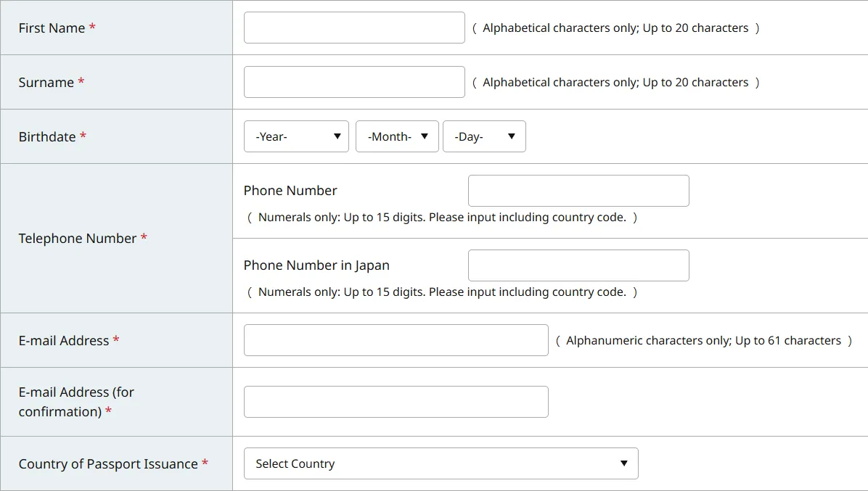Focus the Surname text box
This screenshot has height=491, width=868.
[354, 82]
